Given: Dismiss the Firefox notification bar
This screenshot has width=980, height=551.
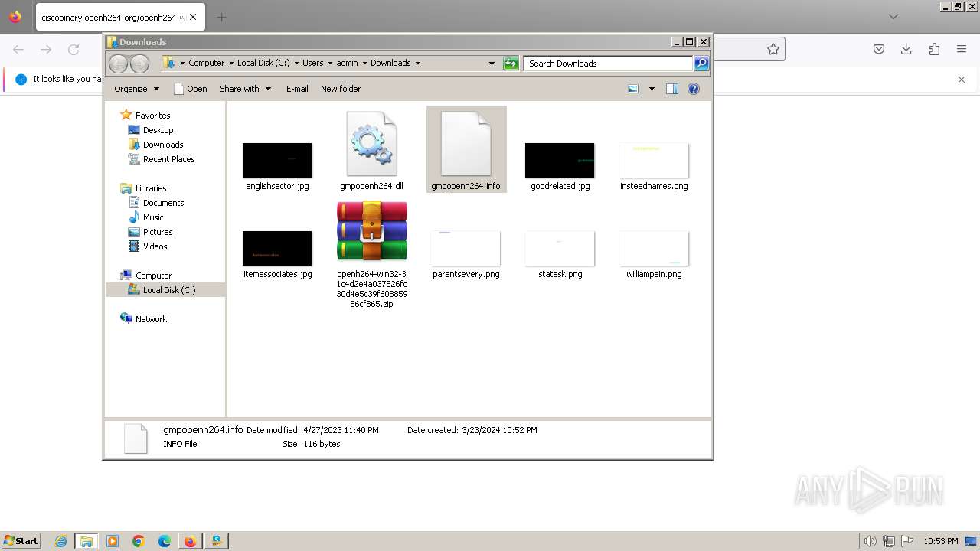Looking at the screenshot, I should (x=962, y=80).
